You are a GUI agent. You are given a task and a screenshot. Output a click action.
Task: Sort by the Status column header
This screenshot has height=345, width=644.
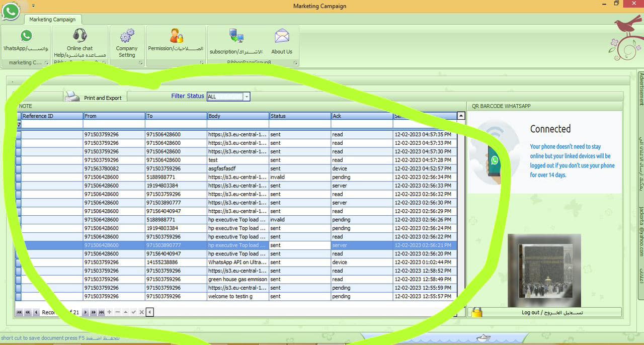300,116
